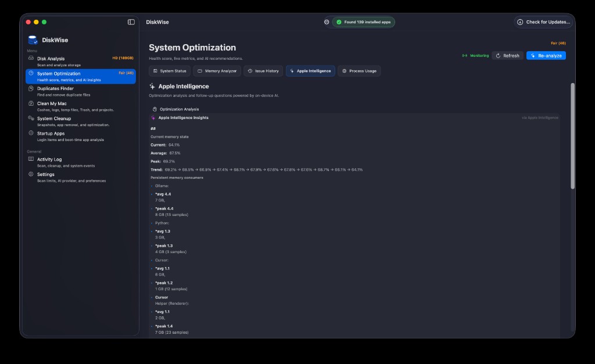This screenshot has width=595, height=364.
Task: Click the Current 64.1% value
Action: pos(174,145)
